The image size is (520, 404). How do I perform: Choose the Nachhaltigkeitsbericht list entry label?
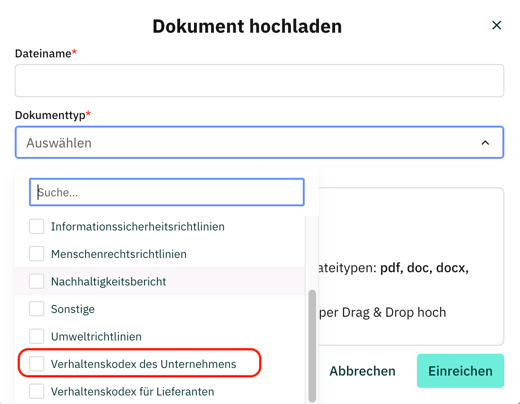pyautogui.click(x=108, y=282)
